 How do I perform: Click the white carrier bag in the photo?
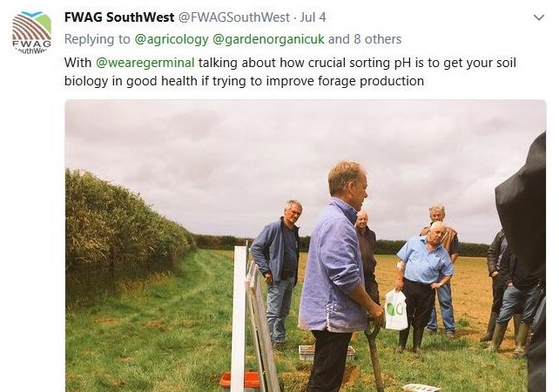click(x=395, y=309)
